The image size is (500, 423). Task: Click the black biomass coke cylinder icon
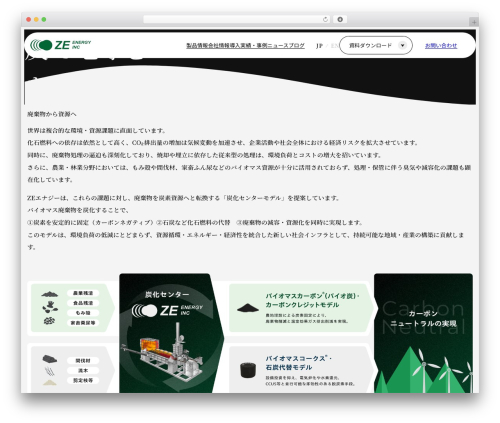pyautogui.click(x=248, y=370)
